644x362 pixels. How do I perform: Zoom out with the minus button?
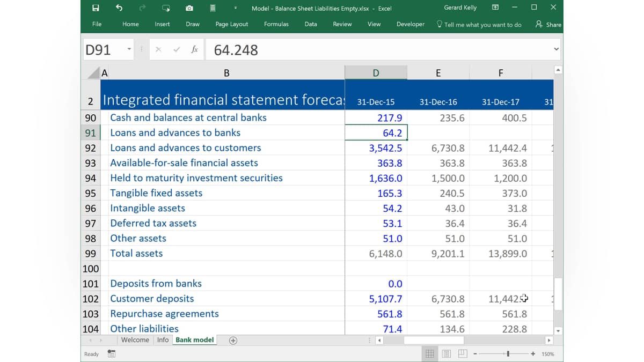point(475,354)
